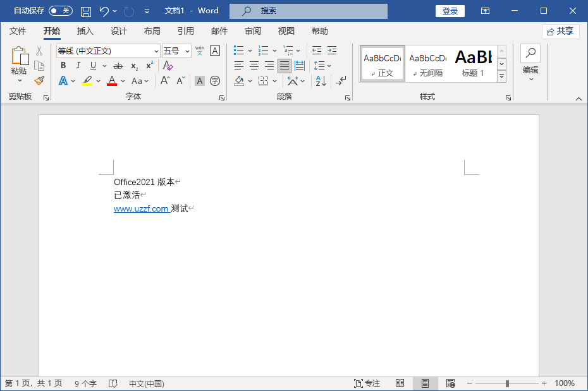Click the phonetic guide (wén) icon

[200, 51]
